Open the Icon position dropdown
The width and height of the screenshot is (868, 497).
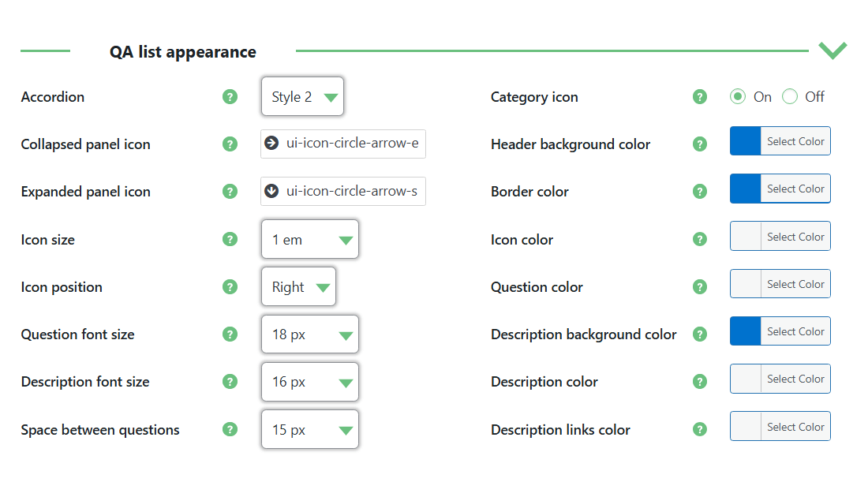point(298,287)
